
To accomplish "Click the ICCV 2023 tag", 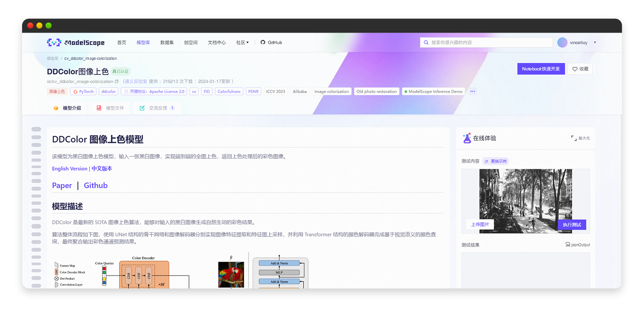I will [x=276, y=92].
